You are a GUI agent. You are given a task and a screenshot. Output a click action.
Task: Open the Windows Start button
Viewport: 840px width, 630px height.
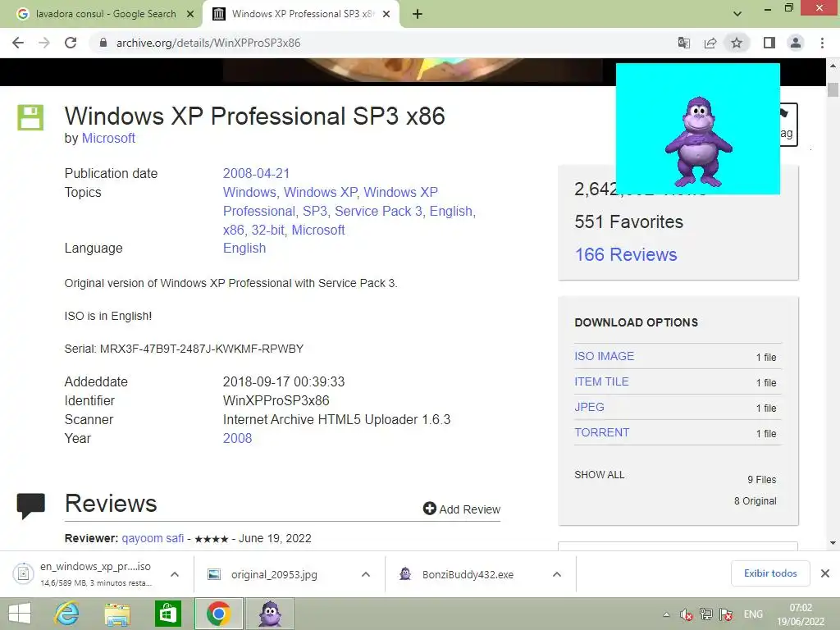[x=20, y=614]
